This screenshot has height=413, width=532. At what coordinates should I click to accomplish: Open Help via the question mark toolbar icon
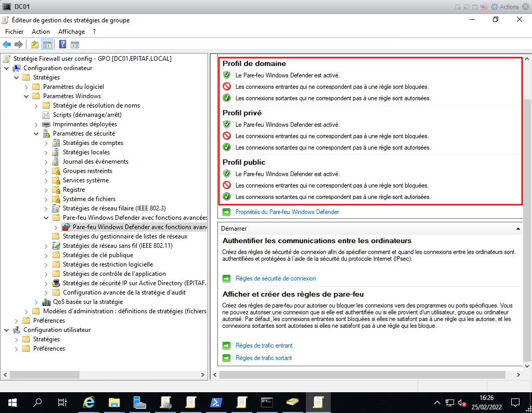pos(62,44)
